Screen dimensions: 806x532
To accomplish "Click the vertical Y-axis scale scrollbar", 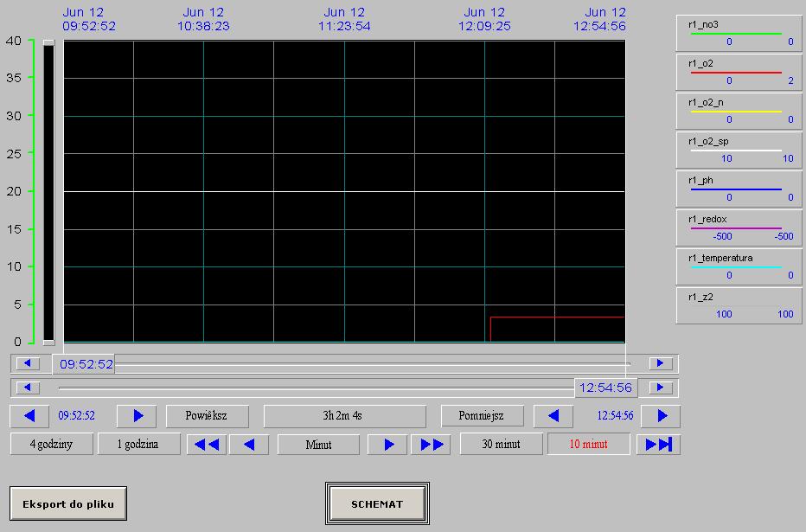I will click(x=48, y=192).
